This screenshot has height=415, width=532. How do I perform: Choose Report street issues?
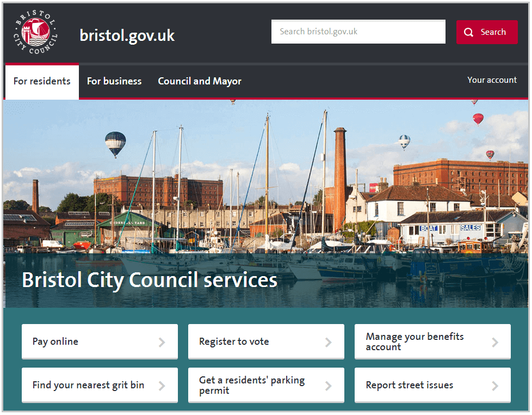pos(432,385)
